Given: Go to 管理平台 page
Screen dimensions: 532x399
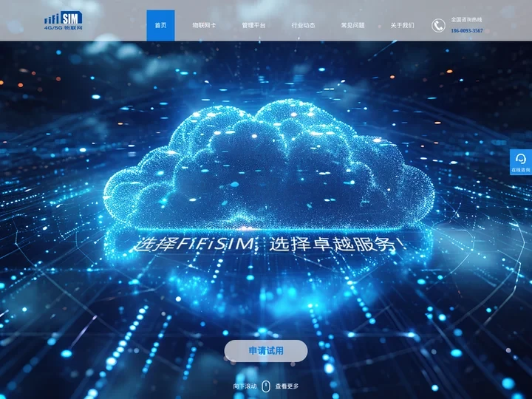Looking at the screenshot, I should (253, 25).
